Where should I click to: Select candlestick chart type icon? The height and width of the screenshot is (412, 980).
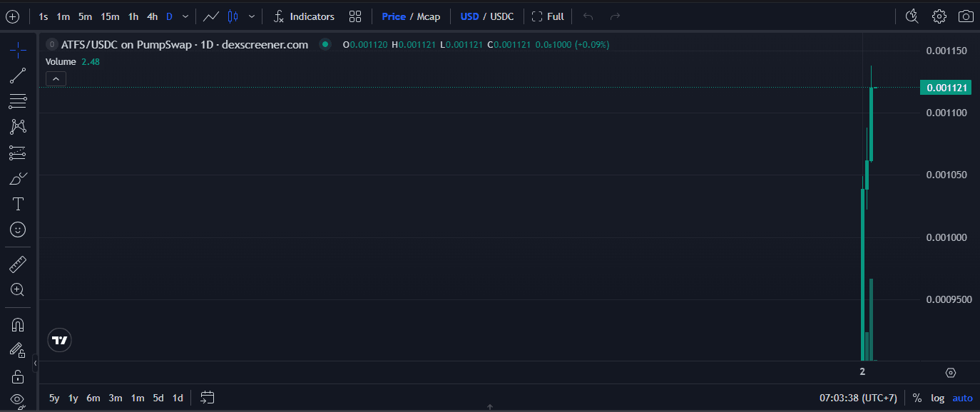pos(233,16)
